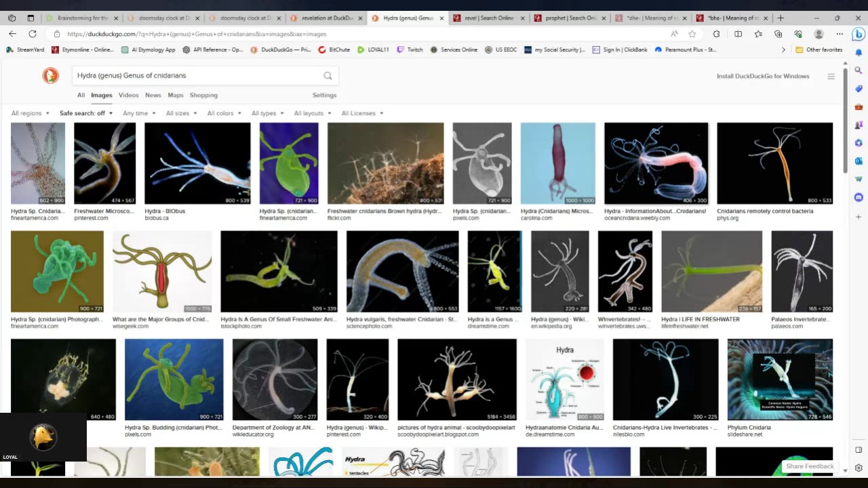
Task: Open new tab with plus button
Action: (781, 18)
